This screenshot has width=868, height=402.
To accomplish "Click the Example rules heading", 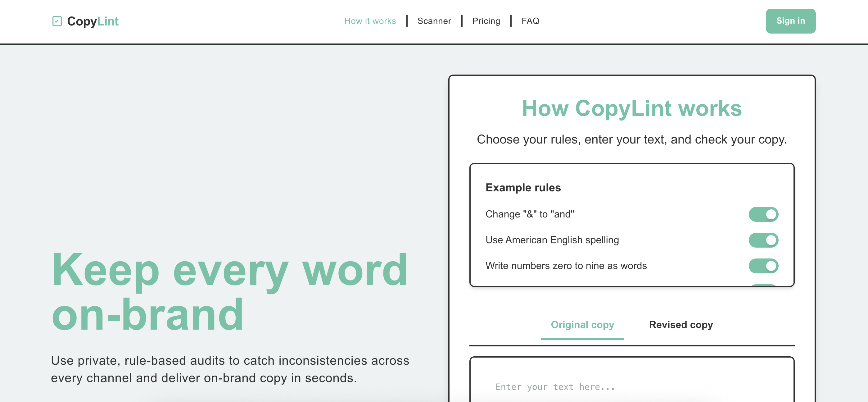I will [x=523, y=188].
